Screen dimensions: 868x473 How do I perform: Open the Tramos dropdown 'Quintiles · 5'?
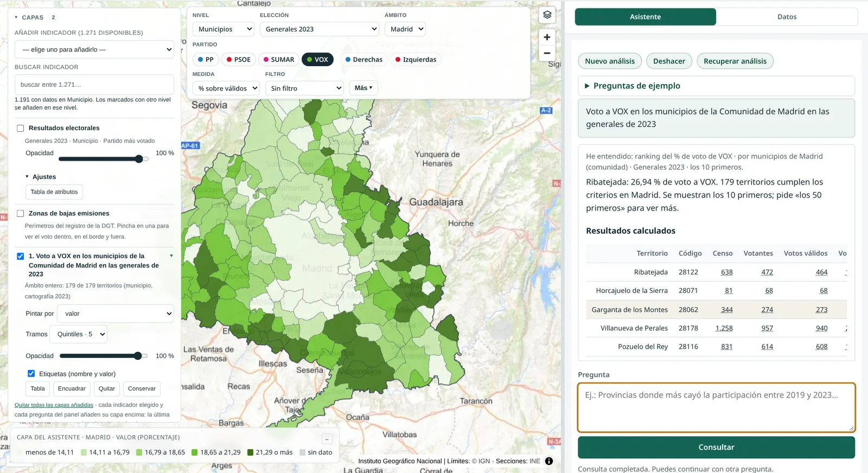pyautogui.click(x=79, y=334)
